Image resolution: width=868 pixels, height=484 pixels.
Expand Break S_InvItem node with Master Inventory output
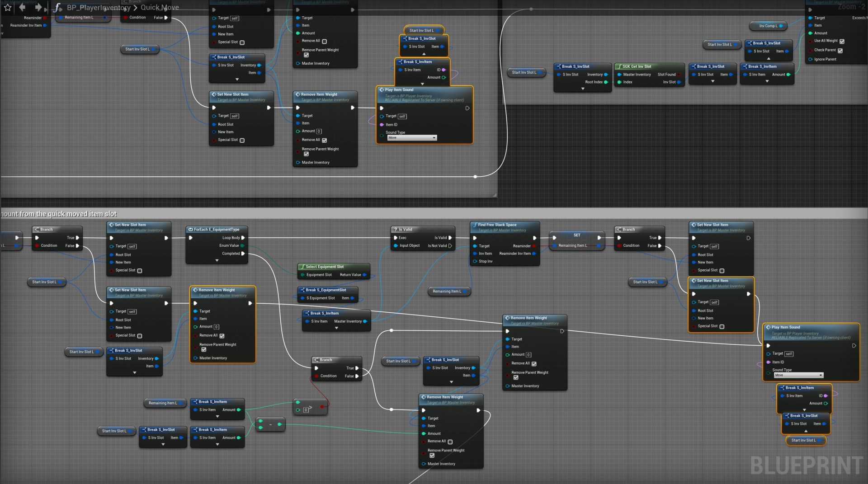pyautogui.click(x=336, y=328)
